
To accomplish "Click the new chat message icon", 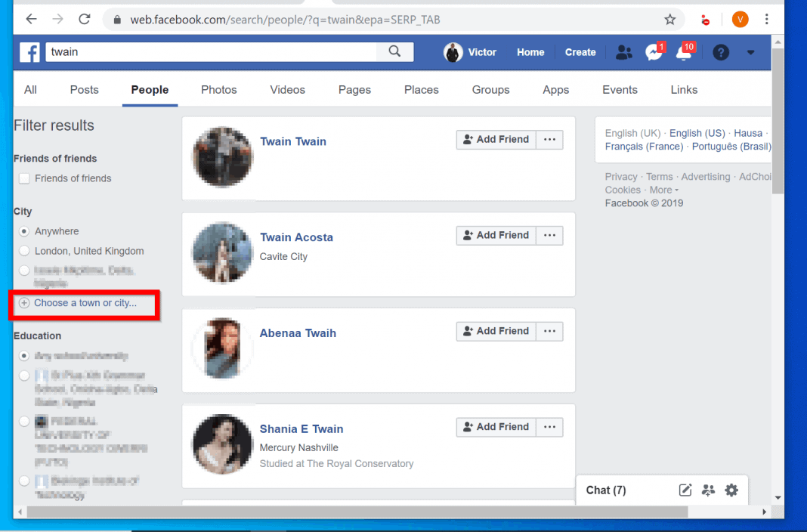I will pyautogui.click(x=685, y=490).
